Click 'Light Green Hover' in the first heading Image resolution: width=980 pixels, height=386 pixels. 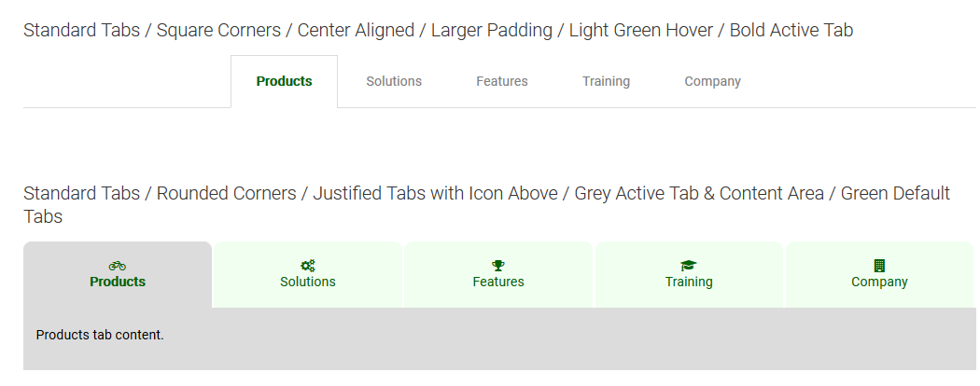640,30
